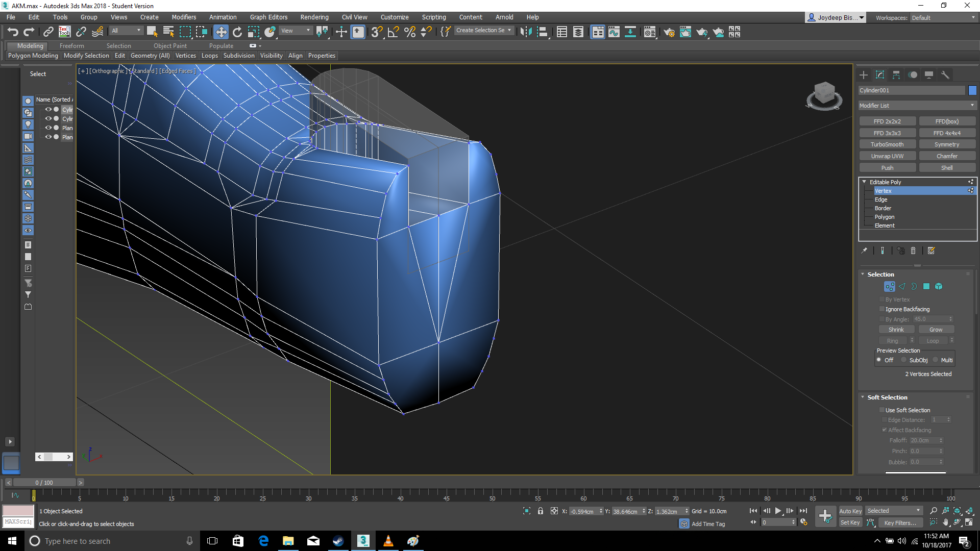The height and width of the screenshot is (551, 980).
Task: Hide the first Cylinder using its eye toggle
Action: (x=48, y=109)
